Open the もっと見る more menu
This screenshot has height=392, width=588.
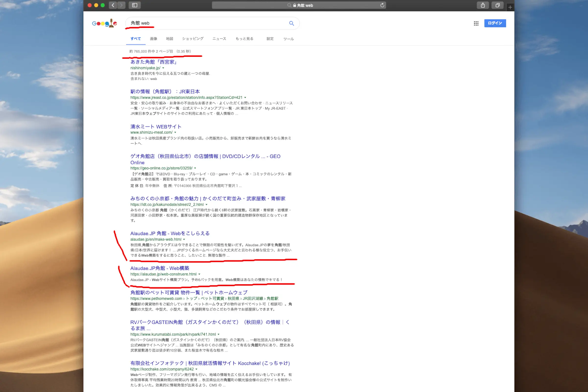click(x=244, y=39)
